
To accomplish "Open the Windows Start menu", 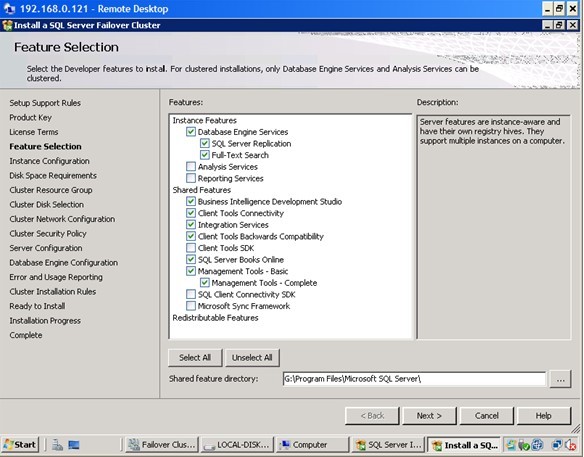I will click(x=20, y=445).
